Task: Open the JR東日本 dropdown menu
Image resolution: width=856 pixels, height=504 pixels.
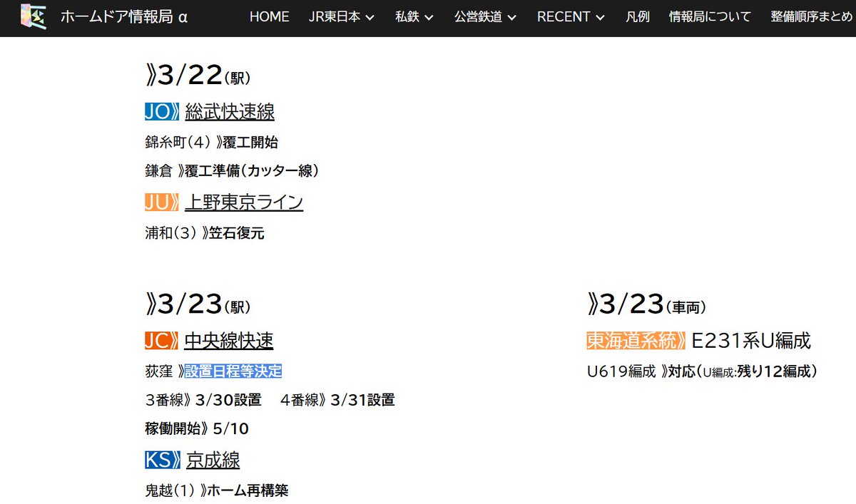Action: click(339, 17)
